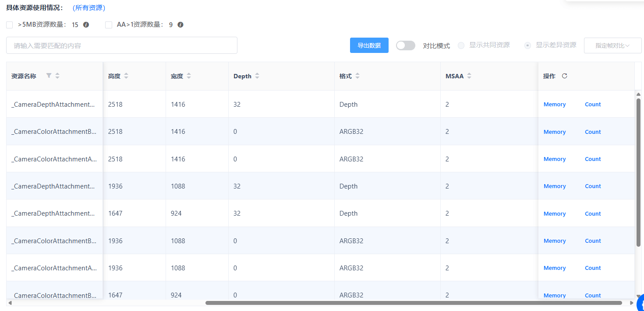644x311 pixels.
Task: Open the info icon beside AA>1 resource count
Action: click(180, 25)
